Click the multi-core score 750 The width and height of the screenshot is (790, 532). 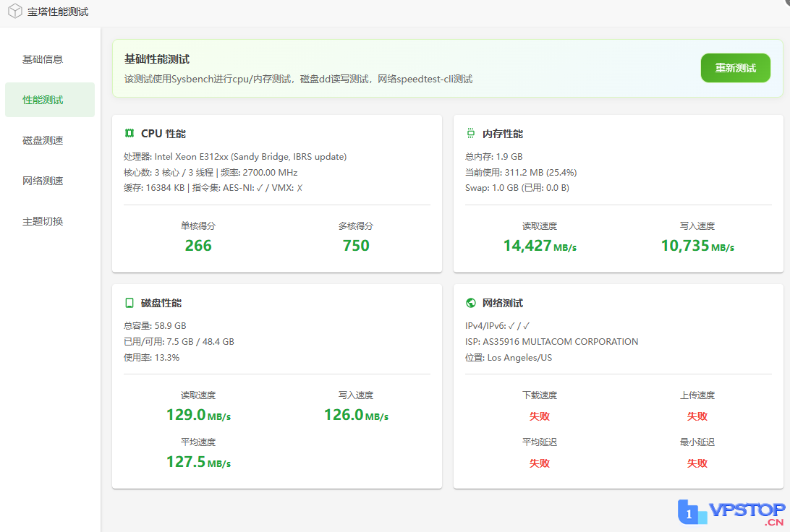(x=356, y=246)
